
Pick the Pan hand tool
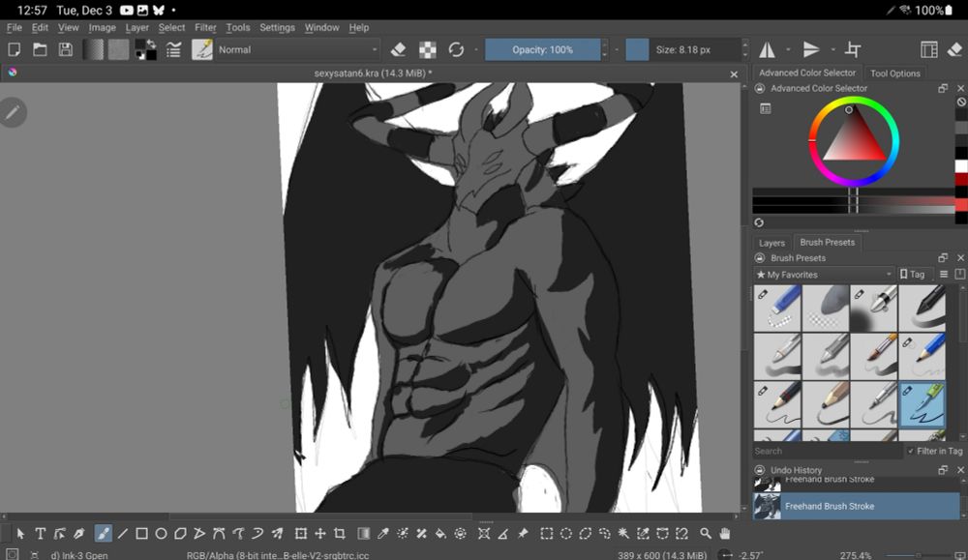(x=724, y=533)
